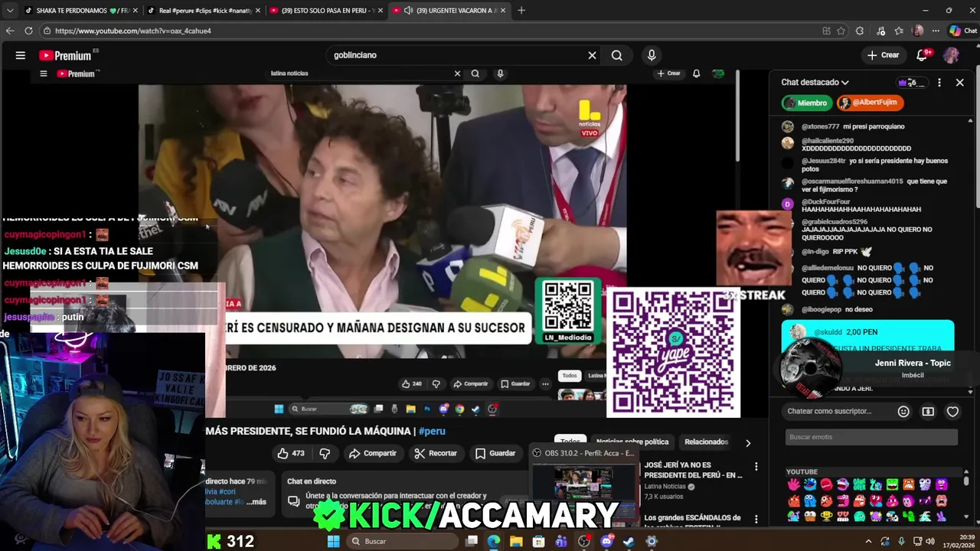Open Task View on taskbar
Image resolution: width=980 pixels, height=551 pixels.
(472, 541)
